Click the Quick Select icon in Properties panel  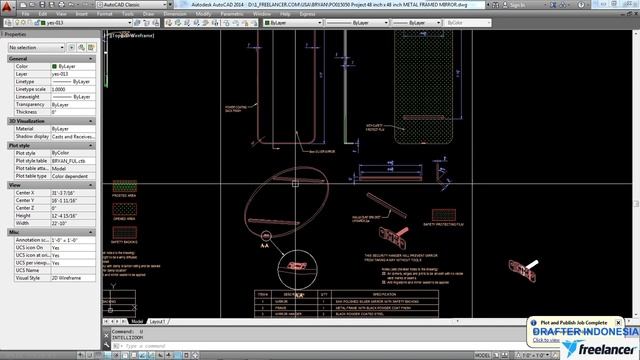tap(91, 47)
